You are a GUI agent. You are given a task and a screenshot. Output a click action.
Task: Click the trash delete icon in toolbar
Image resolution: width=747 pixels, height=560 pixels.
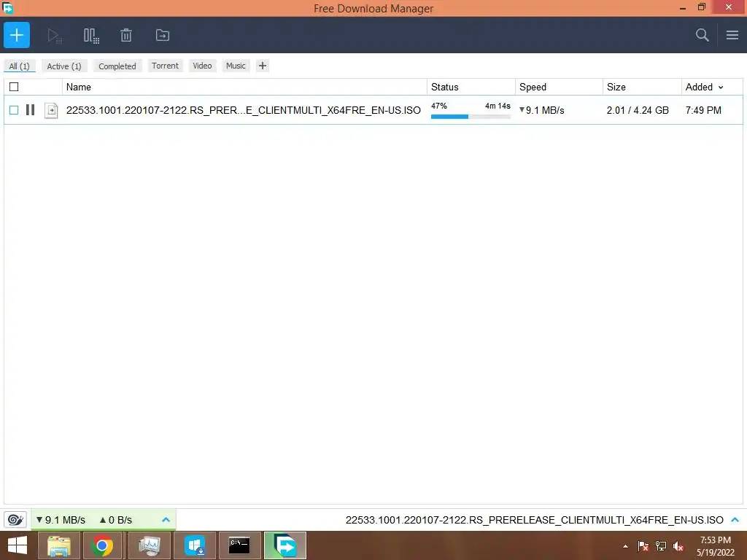click(125, 35)
